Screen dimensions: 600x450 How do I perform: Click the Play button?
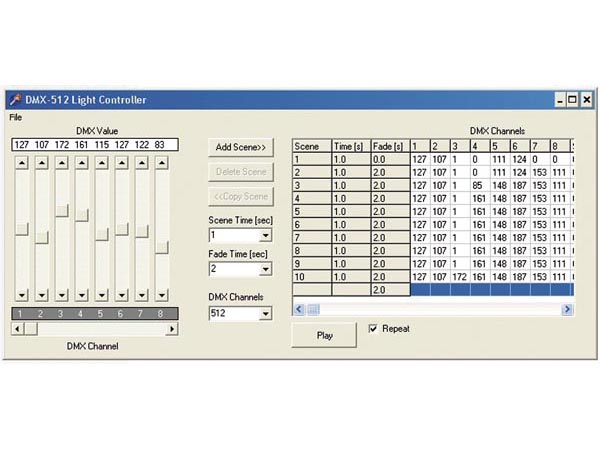point(324,335)
